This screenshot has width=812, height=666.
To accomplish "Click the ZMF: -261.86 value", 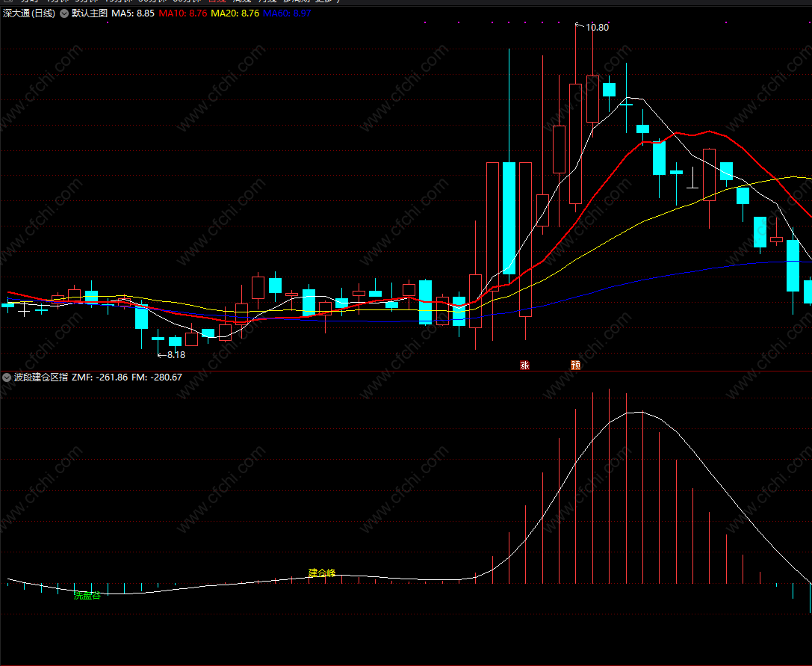I will 99,377.
